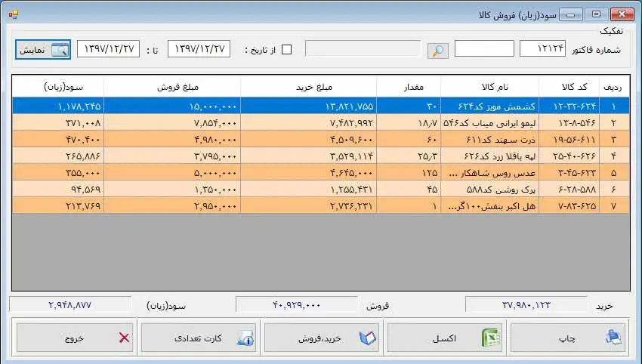This screenshot has width=642, height=364.
Task: Select the row for پرک روشن کد۵۸۸
Action: [x=321, y=189]
